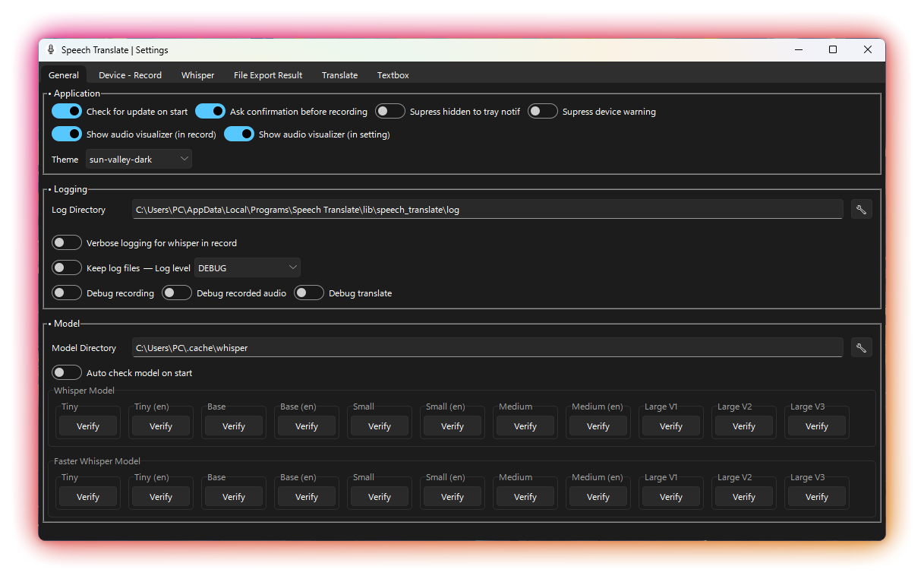Image resolution: width=924 pixels, height=579 pixels.
Task: Open the Log Directory wrench options
Action: click(x=861, y=209)
